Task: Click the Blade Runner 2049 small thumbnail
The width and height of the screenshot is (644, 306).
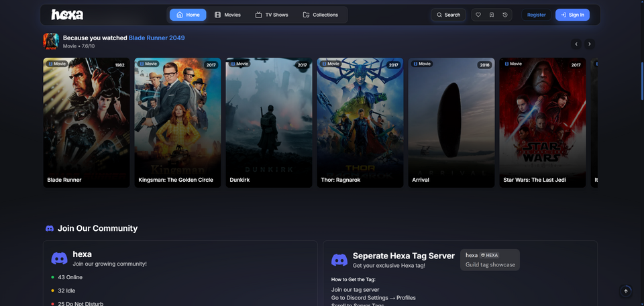Action: [x=51, y=42]
